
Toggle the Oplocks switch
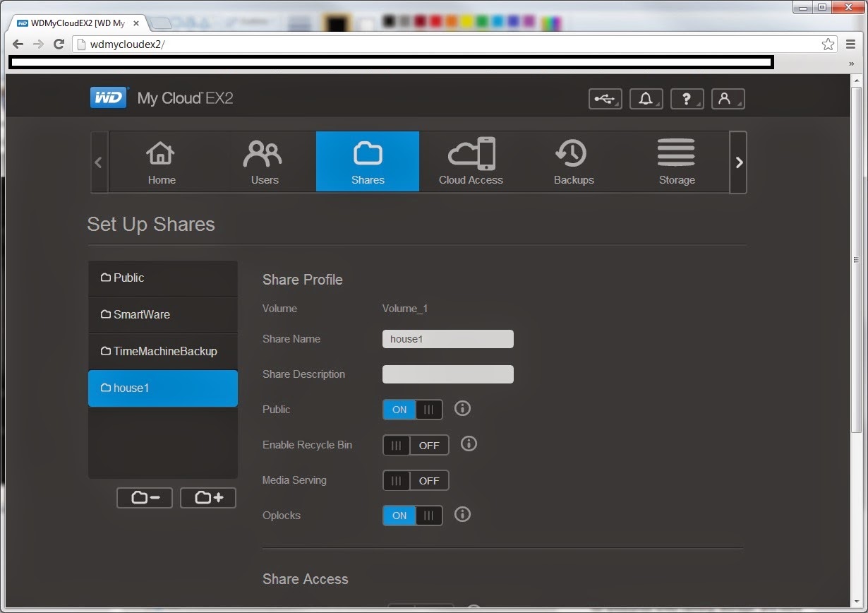click(x=413, y=516)
